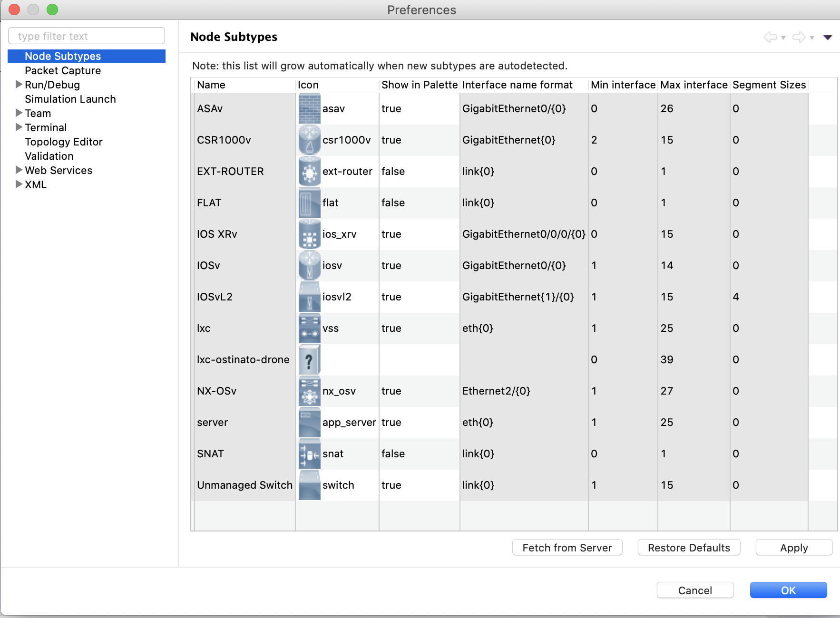The image size is (840, 618).
Task: Click the IOS XRv node icon
Action: [x=309, y=234]
